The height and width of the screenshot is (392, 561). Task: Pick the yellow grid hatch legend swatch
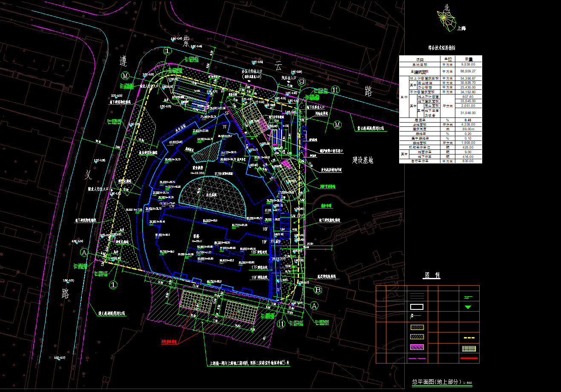(469, 348)
